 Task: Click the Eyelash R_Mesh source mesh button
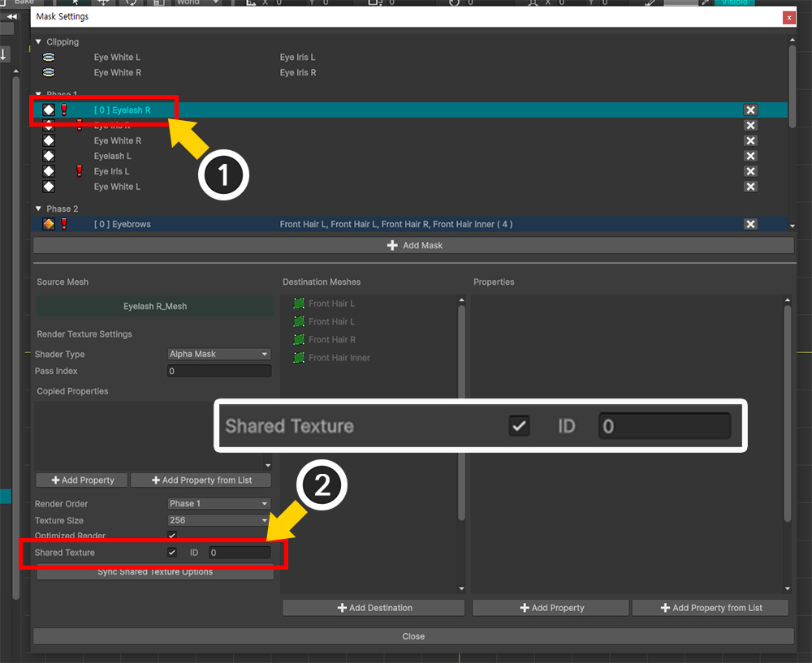[x=155, y=307]
